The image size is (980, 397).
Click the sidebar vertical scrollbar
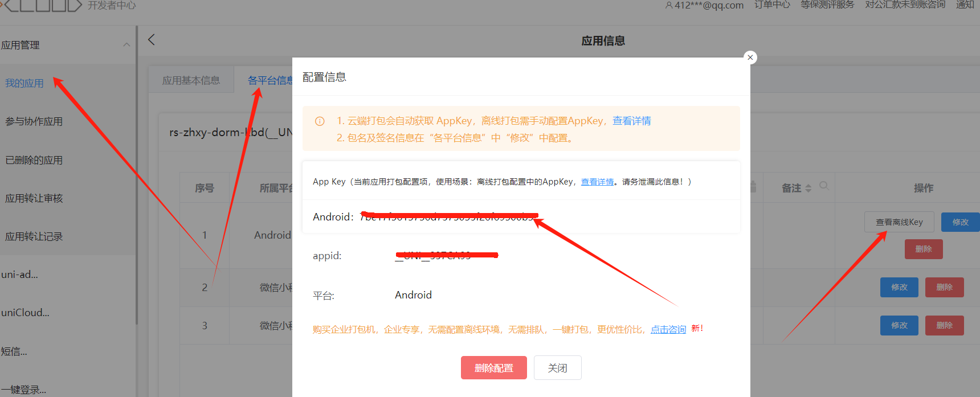[137, 175]
